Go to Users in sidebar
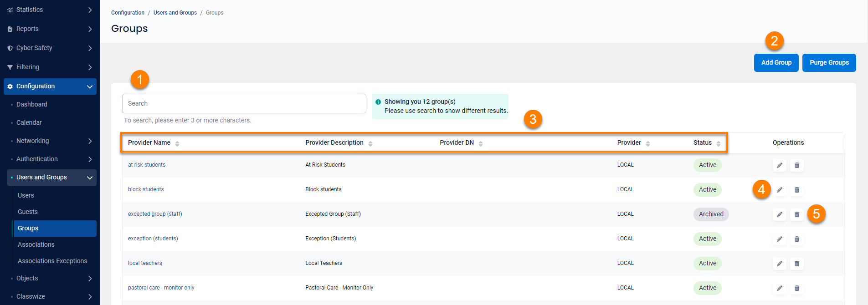The image size is (868, 305). point(26,195)
